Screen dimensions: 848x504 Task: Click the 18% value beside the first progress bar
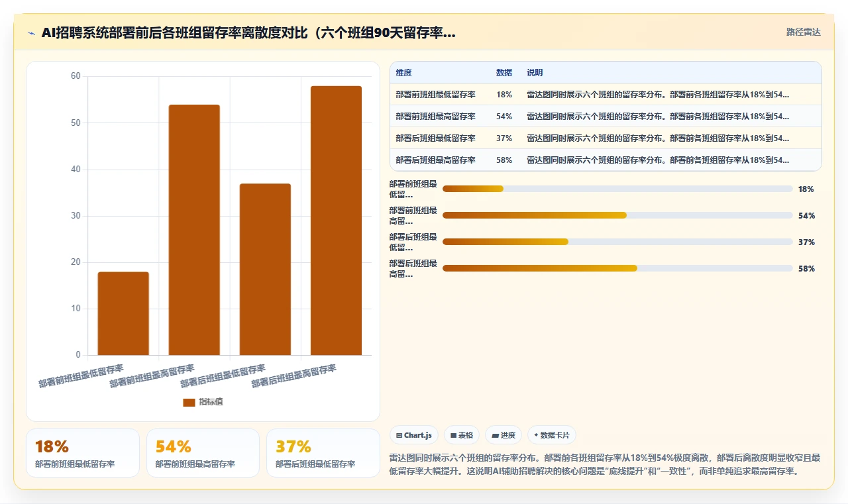806,189
